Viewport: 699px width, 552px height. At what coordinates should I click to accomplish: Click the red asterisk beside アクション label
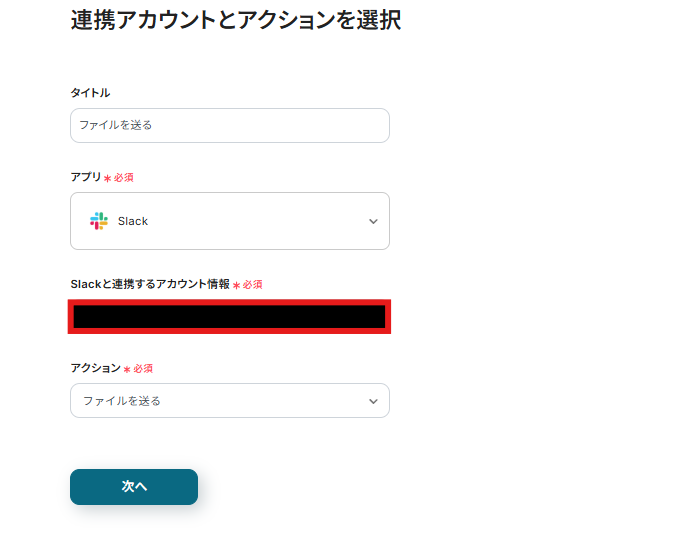pos(127,369)
